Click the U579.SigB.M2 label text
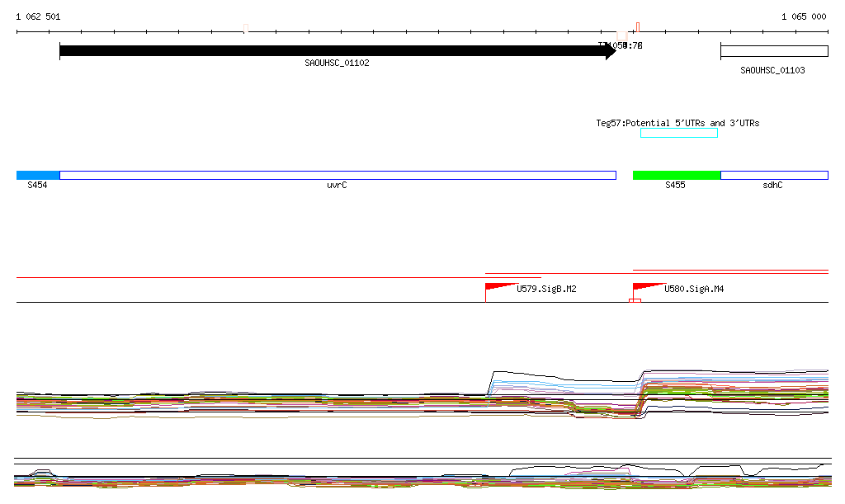The height and width of the screenshot is (504, 845). click(546, 290)
